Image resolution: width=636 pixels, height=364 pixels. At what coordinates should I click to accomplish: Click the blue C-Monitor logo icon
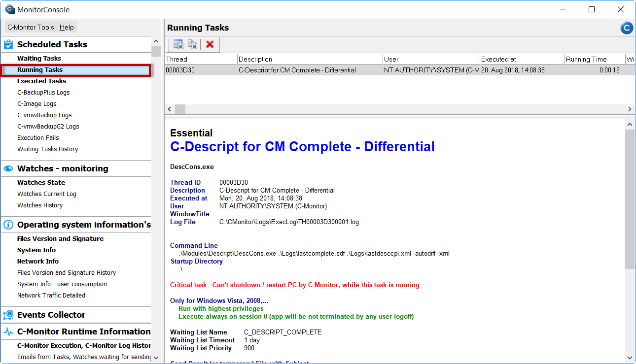pyautogui.click(x=626, y=28)
